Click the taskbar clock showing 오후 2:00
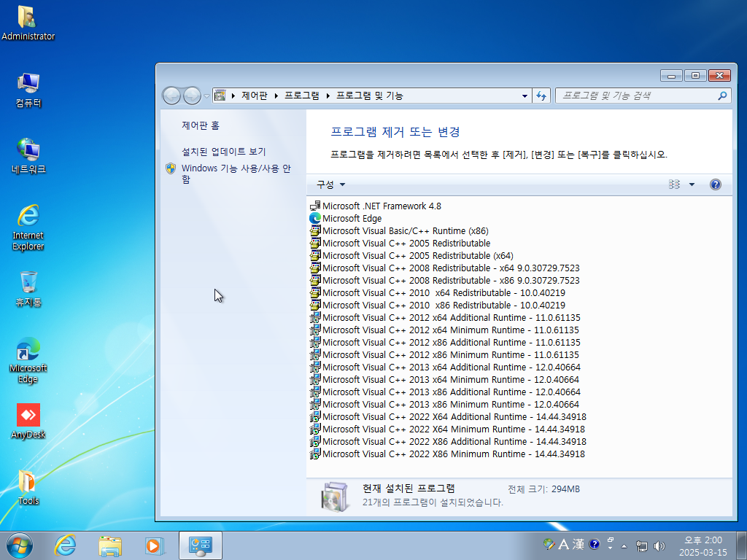747x560 pixels. 703,546
